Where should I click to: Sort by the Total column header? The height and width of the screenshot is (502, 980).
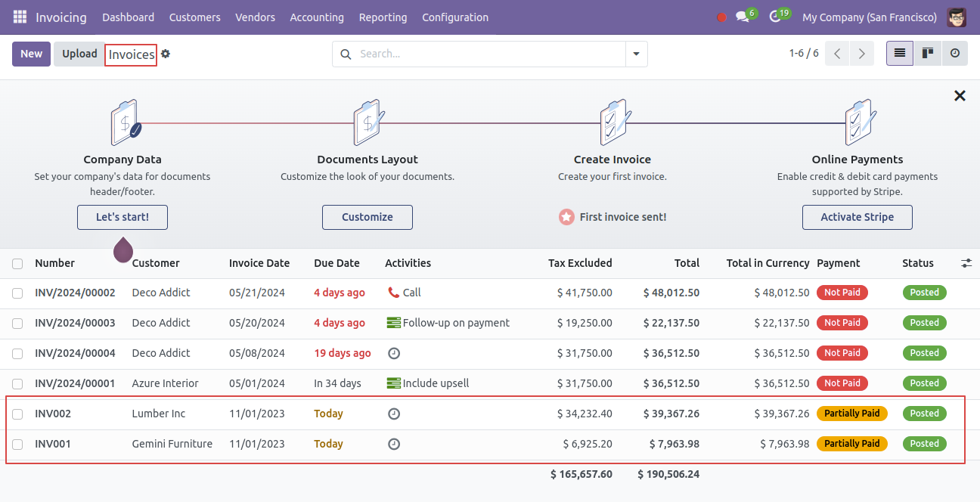pyautogui.click(x=687, y=263)
